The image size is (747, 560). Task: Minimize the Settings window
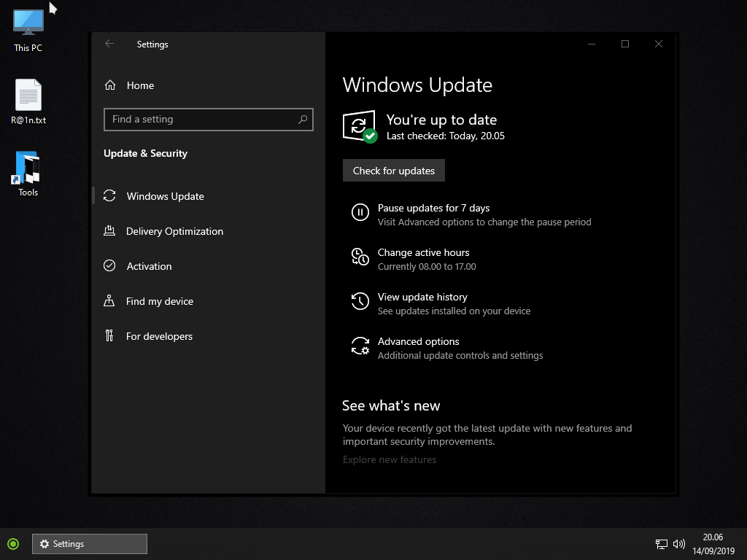pos(592,44)
